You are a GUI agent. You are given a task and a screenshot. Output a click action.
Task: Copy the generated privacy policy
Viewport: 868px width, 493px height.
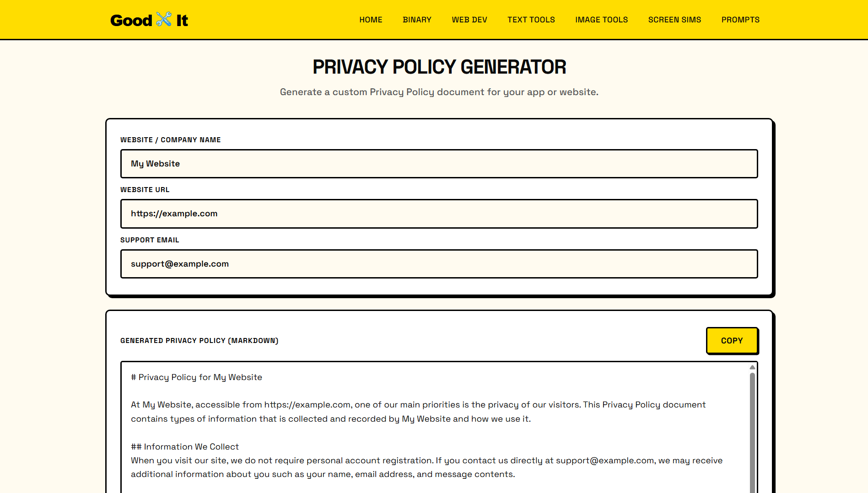pos(732,341)
